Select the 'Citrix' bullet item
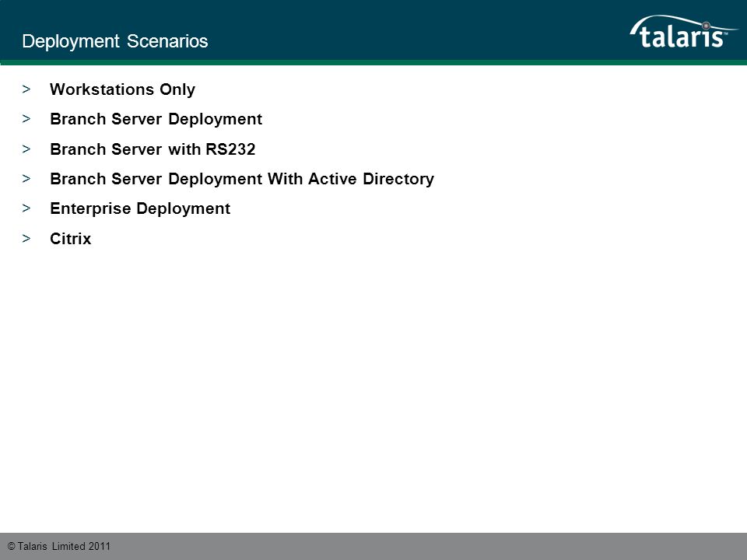The image size is (747, 560). [x=71, y=239]
